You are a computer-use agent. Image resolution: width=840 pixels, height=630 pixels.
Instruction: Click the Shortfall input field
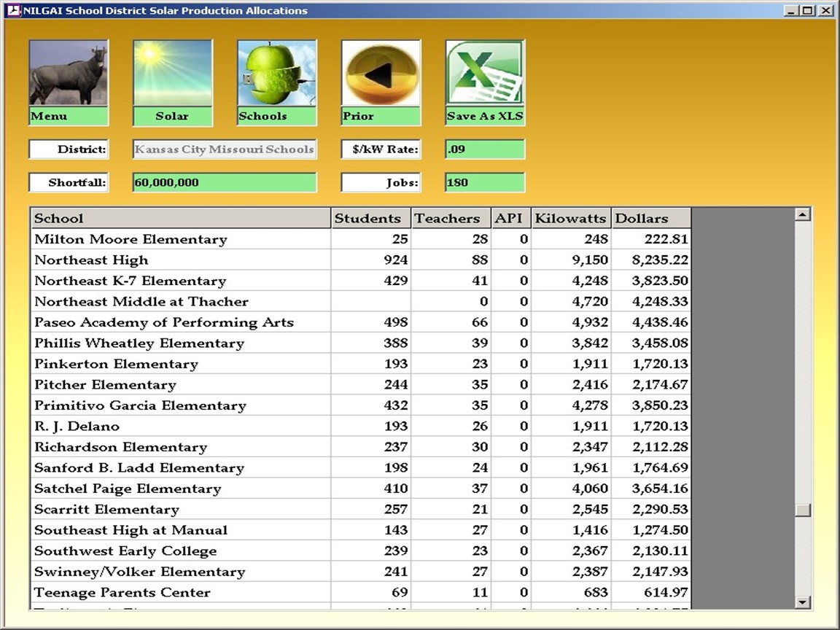tap(225, 183)
